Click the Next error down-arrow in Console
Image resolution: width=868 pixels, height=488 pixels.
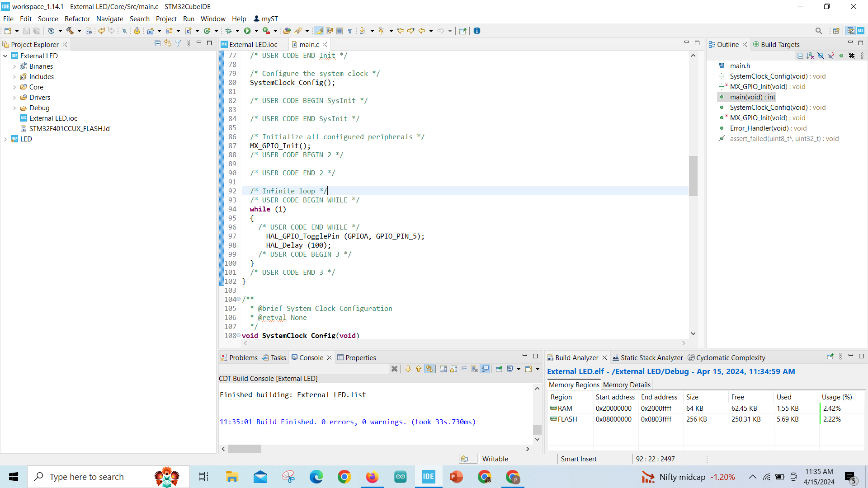click(x=408, y=369)
